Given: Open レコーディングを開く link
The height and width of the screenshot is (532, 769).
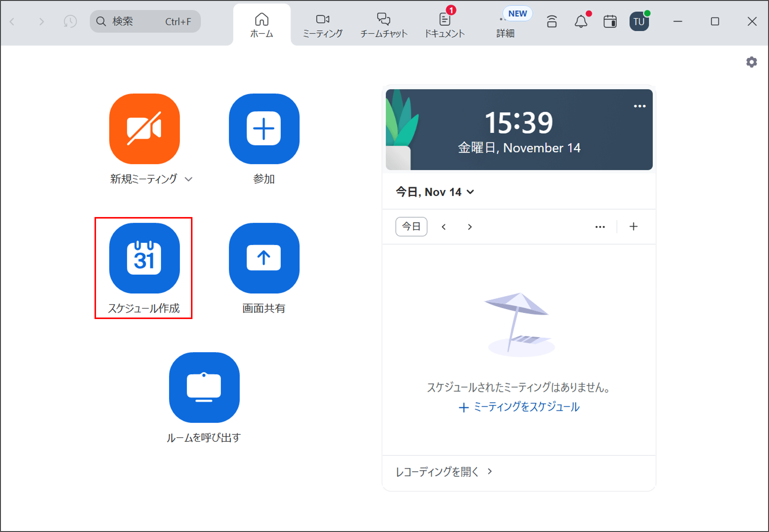Looking at the screenshot, I should pos(443,472).
